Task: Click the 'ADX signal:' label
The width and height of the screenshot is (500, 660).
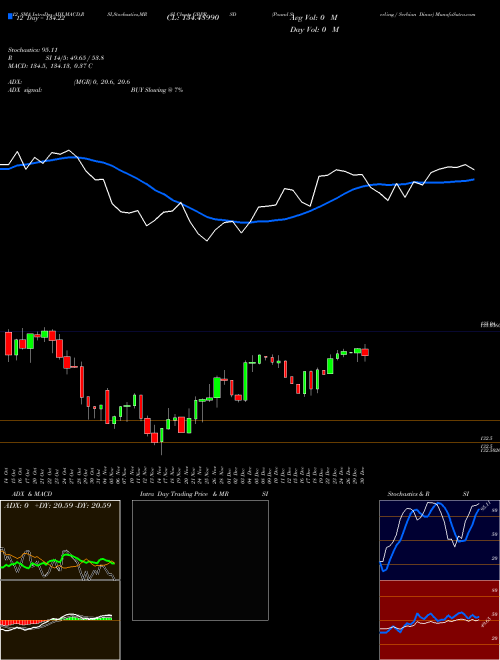Action: 25,90
